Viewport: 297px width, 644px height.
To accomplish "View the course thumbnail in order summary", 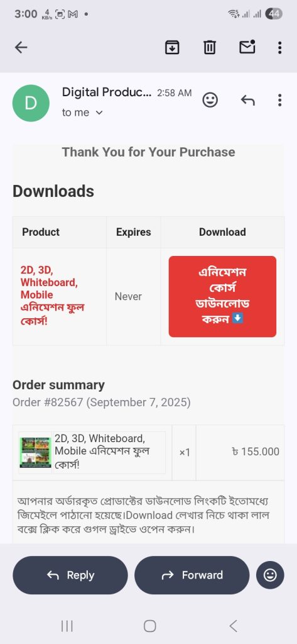I will click(35, 452).
